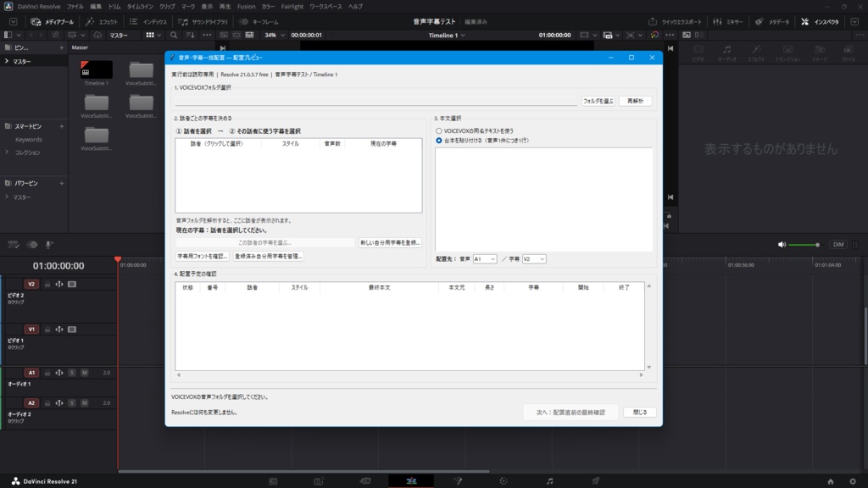Toggle solo S on audio track A1

pyautogui.click(x=72, y=373)
